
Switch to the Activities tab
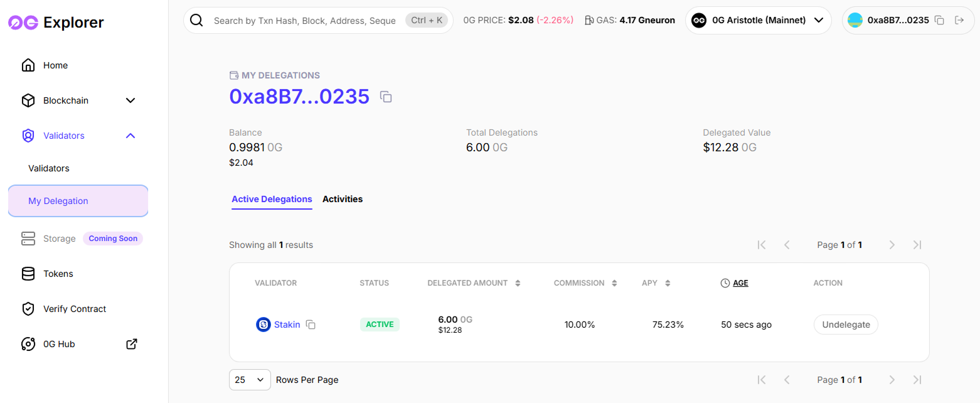coord(343,199)
